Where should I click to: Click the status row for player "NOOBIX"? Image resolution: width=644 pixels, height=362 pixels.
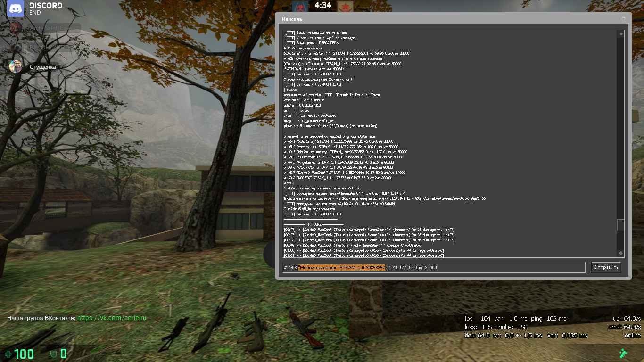(337, 178)
